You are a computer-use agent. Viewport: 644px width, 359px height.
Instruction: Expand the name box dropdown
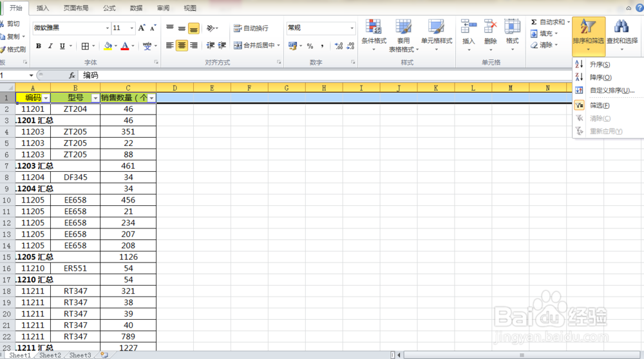(x=31, y=75)
